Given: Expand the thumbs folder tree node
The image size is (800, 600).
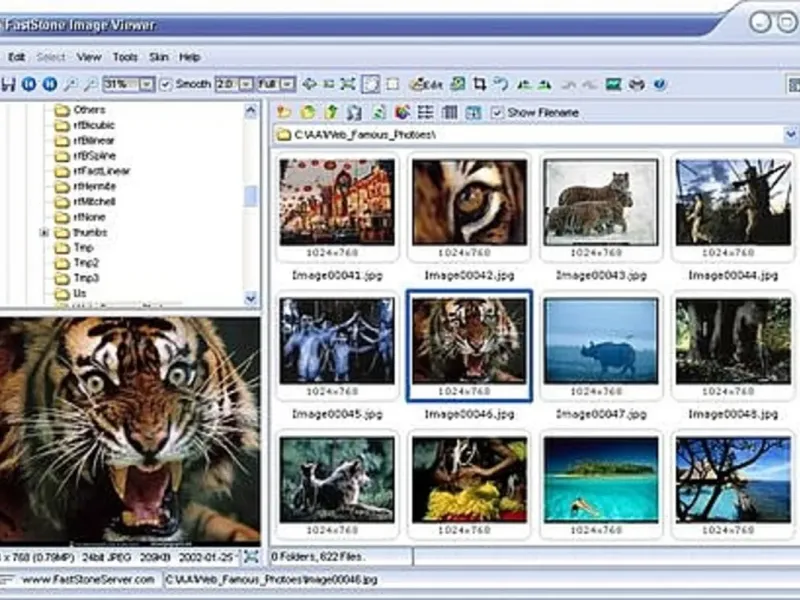Looking at the screenshot, I should (x=44, y=233).
